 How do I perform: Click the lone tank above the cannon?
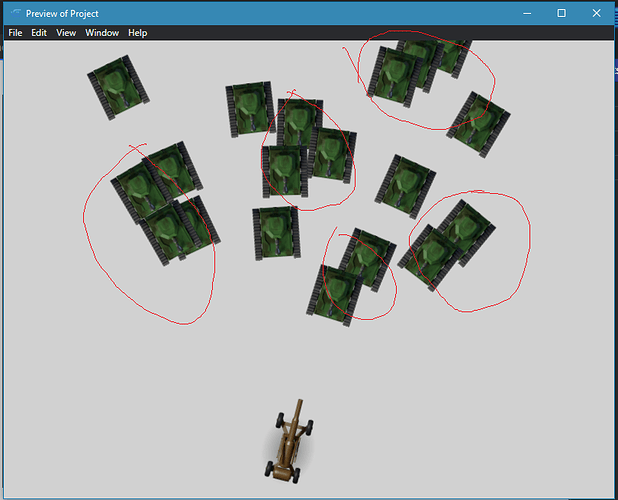coord(276,233)
